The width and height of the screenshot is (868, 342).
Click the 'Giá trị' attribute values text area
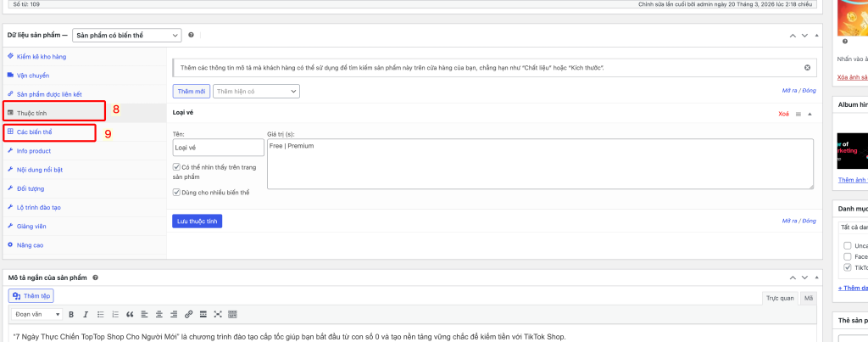click(x=540, y=165)
